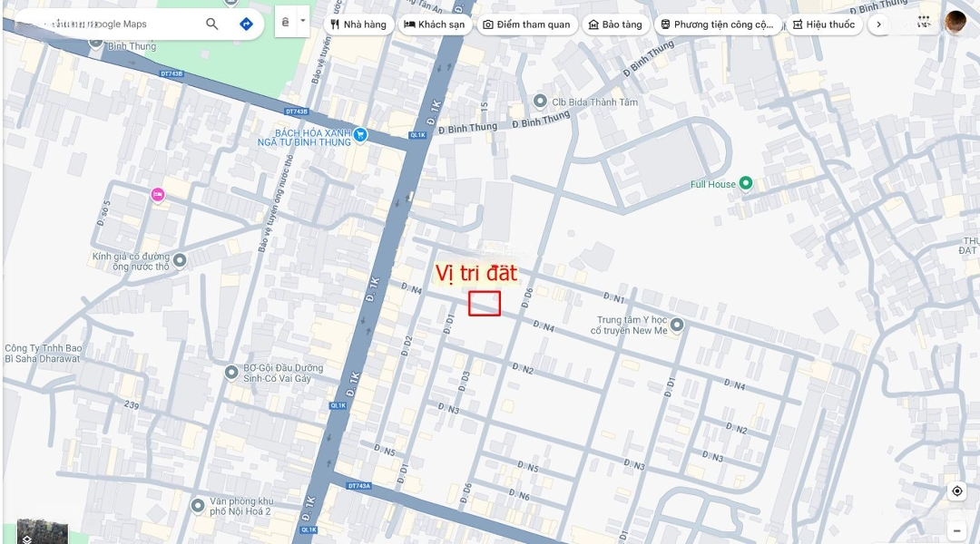Select the Trung tâm Y học cổ truyền pin
This screenshot has width=980, height=544.
pos(677,325)
